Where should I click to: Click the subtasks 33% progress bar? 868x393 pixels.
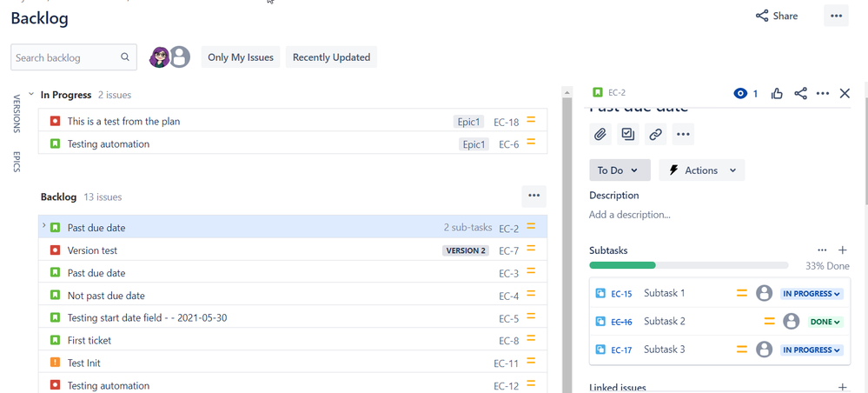coord(689,265)
